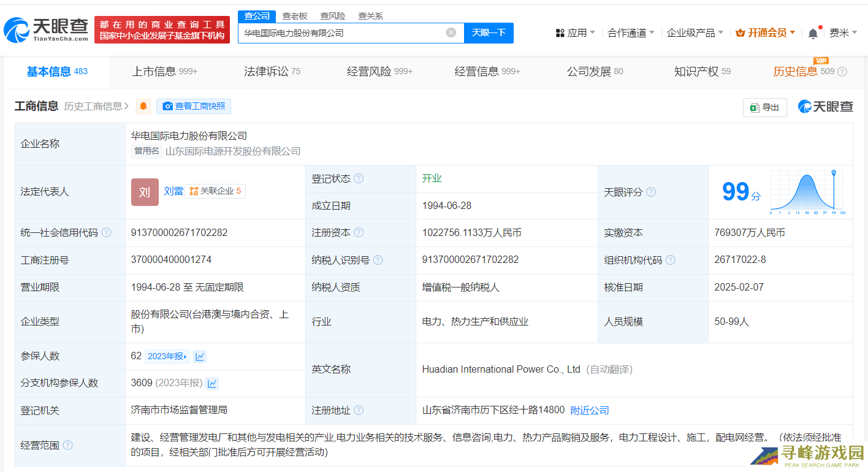The image size is (868, 472).
Task: Click the 纳税人识别号 help icon
Action: point(378,260)
